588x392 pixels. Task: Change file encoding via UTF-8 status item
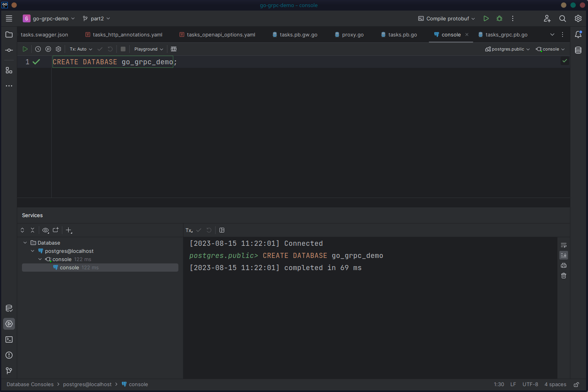[x=530, y=384]
